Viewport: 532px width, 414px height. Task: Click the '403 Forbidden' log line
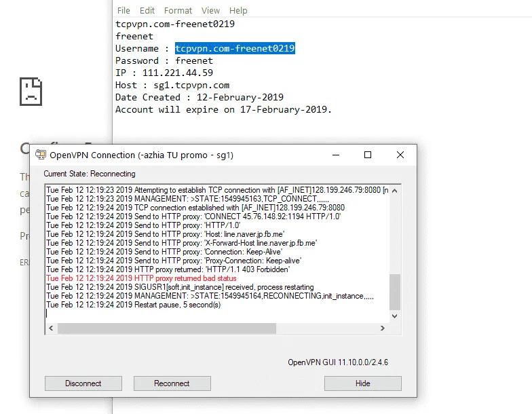168,269
